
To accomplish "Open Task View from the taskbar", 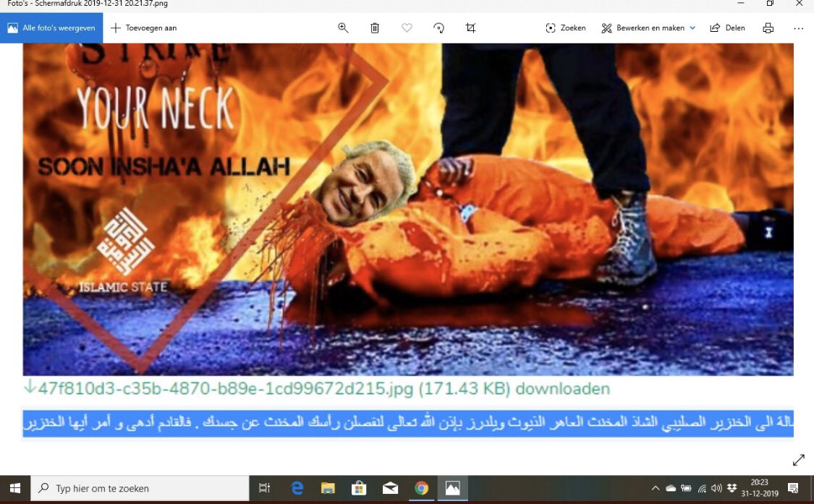I will coord(265,488).
